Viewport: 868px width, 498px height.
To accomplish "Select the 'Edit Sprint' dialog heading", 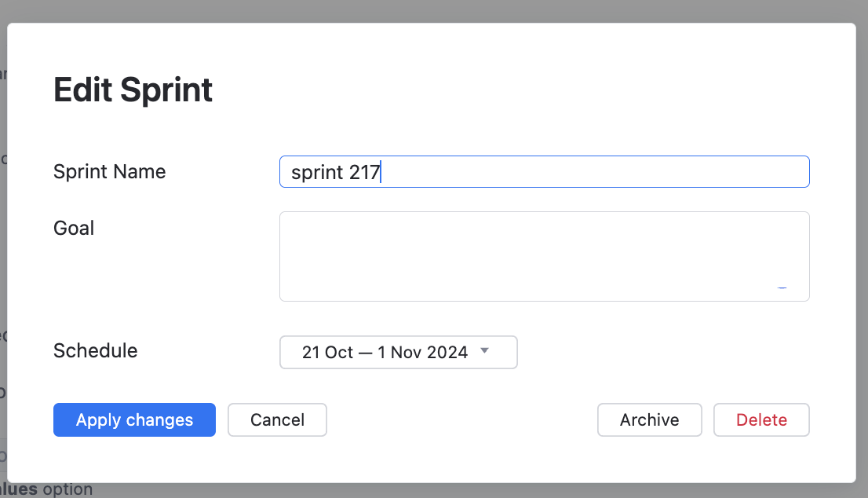I will tap(132, 90).
